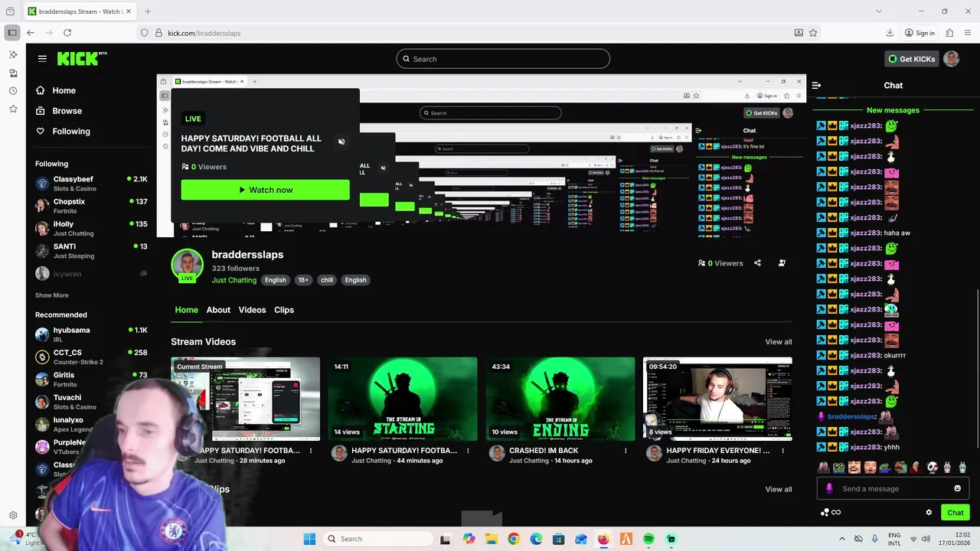The height and width of the screenshot is (551, 980).
Task: Open the Classybeef followed channel
Action: click(x=91, y=184)
